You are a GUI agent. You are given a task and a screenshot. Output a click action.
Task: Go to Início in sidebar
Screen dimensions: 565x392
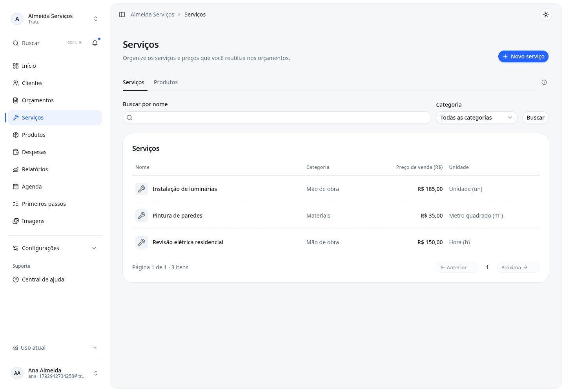pos(55,66)
